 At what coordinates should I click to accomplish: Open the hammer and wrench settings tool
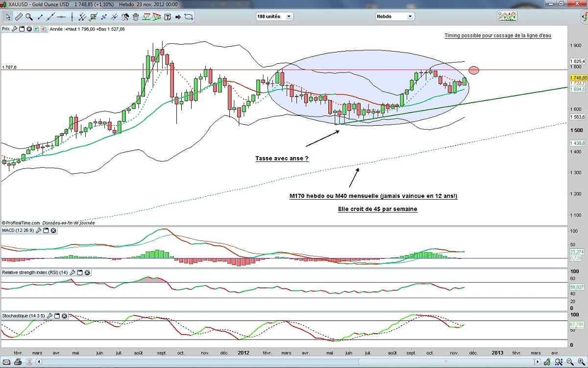(x=124, y=17)
